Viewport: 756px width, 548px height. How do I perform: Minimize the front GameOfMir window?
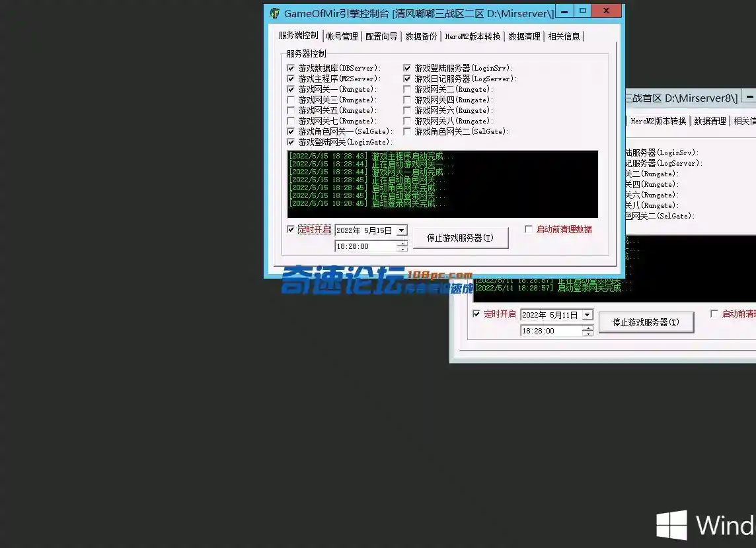564,11
